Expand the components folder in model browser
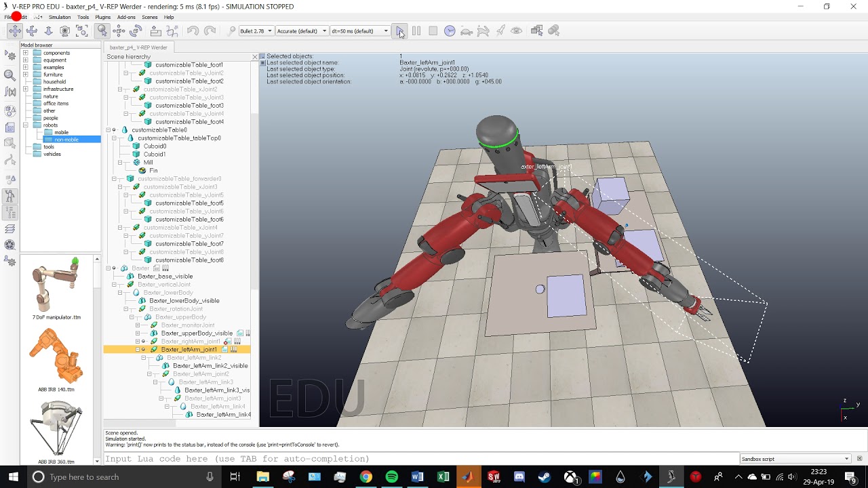The image size is (868, 488). click(25, 53)
